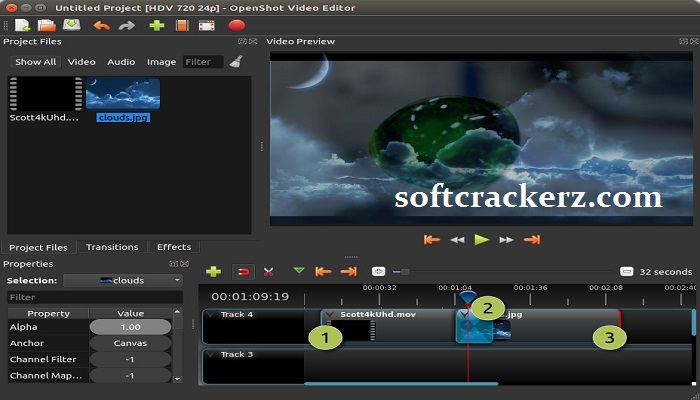Viewport: 700px width, 400px height.
Task: Toggle fullscreen with the clapper-style icon
Action: pos(207,26)
